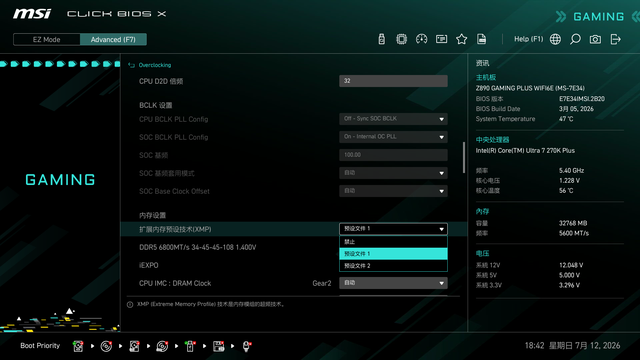Choose 禁止 in the XMP dropdown list
This screenshot has height=360, width=640.
(x=393, y=242)
